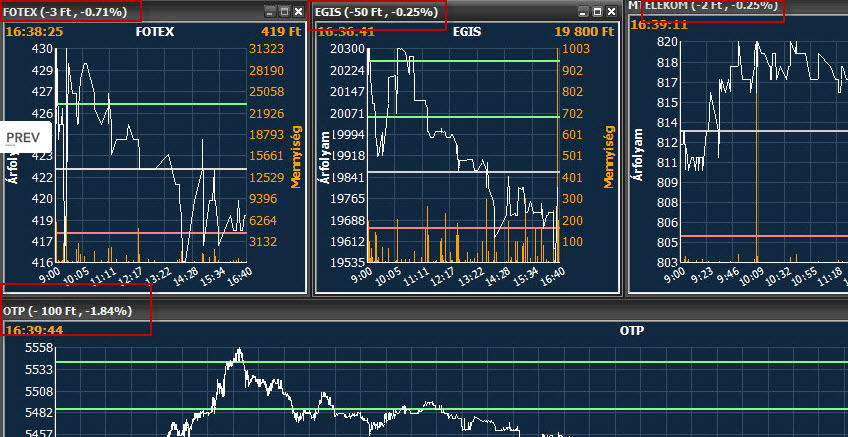Click the 3132 volume axis label in FOTEX
The width and height of the screenshot is (848, 437).
tap(263, 241)
